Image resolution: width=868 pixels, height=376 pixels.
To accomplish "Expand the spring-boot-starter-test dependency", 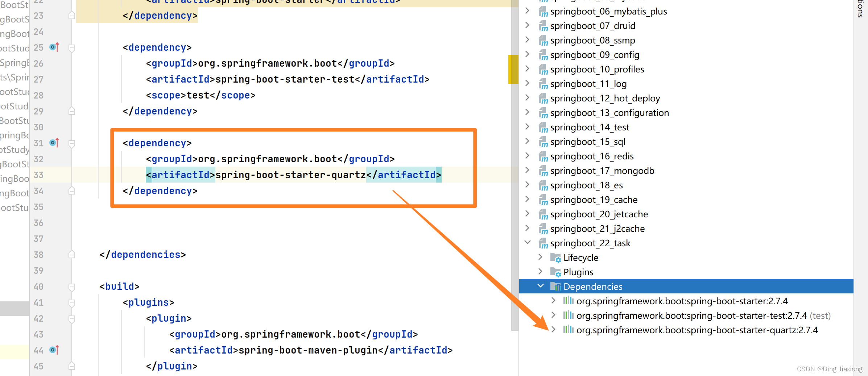I will 553,315.
